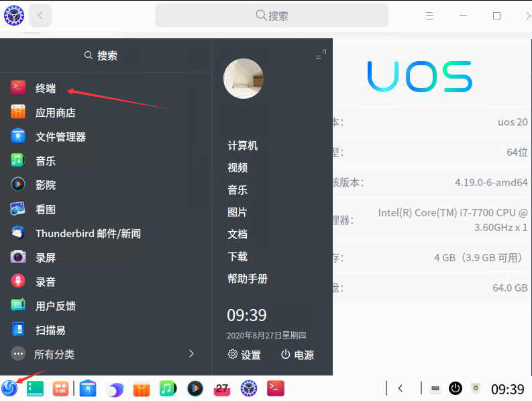Open Music (音乐) folder shortcut in right panel

tap(237, 189)
